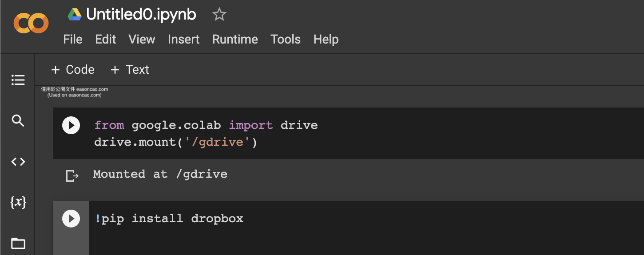Open the code snippets panel
Screen dimensions: 644x255
[x=18, y=162]
